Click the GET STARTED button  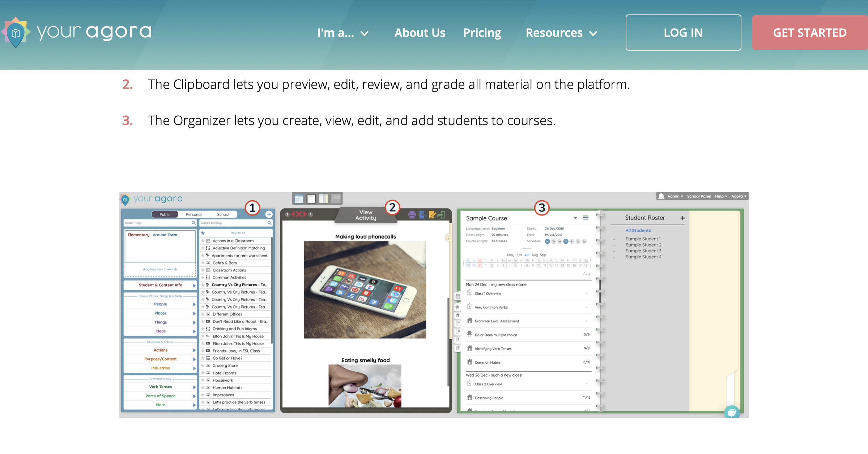(809, 33)
